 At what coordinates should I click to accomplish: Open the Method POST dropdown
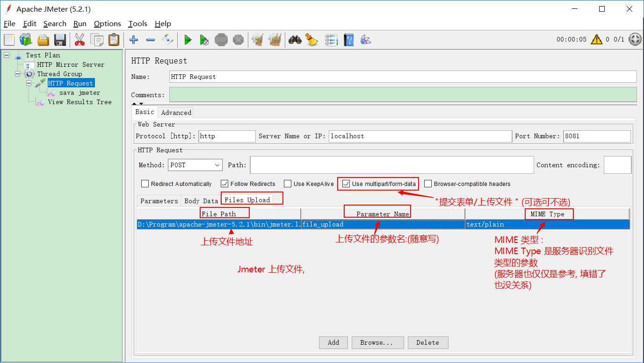point(195,165)
